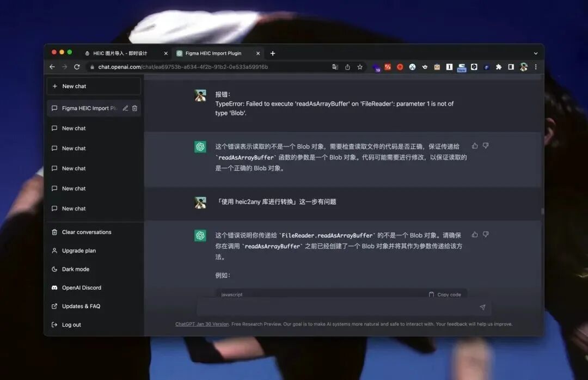Select the Figma HEIC Import Plugin tab
The width and height of the screenshot is (588, 380).
pyautogui.click(x=218, y=53)
